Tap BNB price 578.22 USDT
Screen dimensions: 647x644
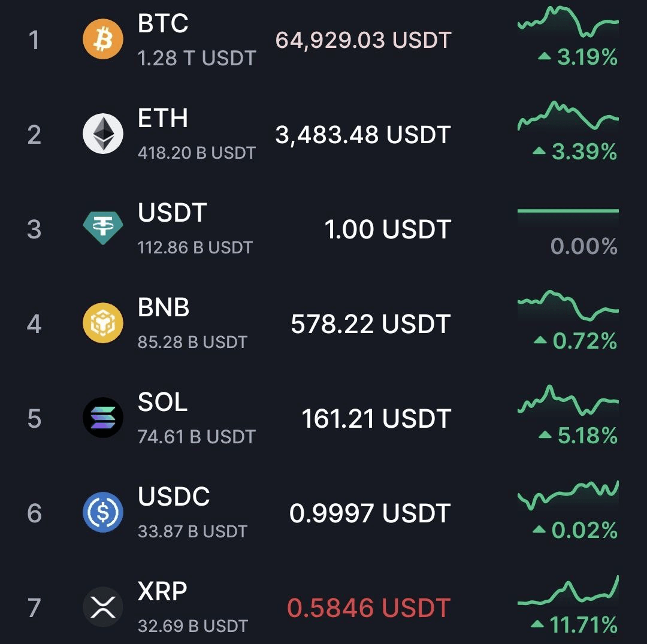click(x=371, y=324)
